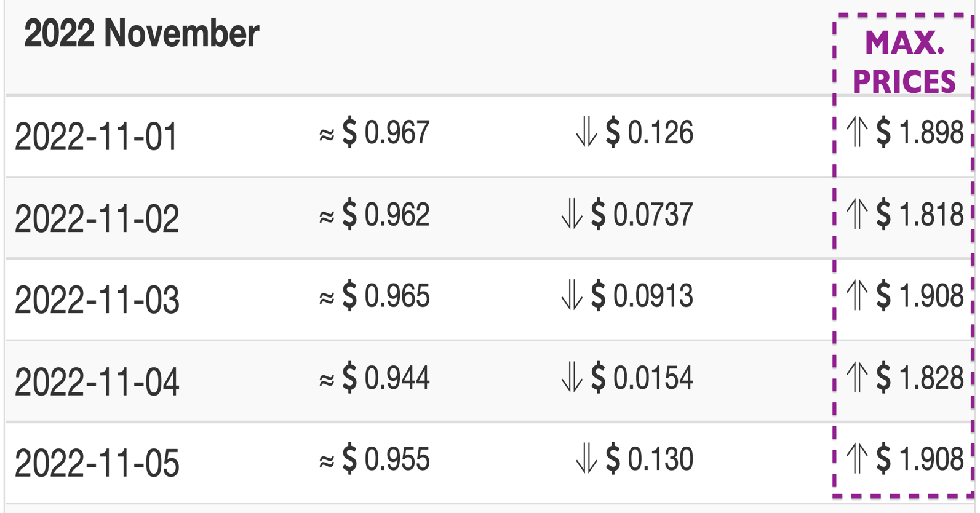Click the up arrow in the 2022-11-03 row
The height and width of the screenshot is (513, 980).
pyautogui.click(x=857, y=295)
